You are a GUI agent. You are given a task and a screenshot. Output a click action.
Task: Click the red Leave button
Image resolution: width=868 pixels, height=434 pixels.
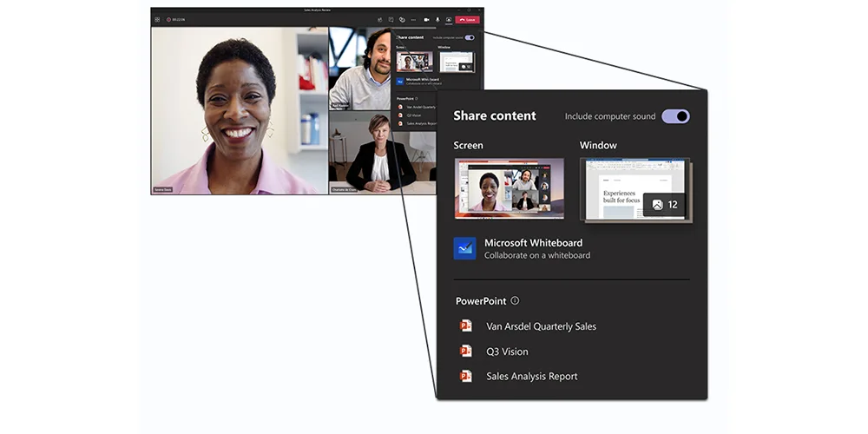point(467,20)
